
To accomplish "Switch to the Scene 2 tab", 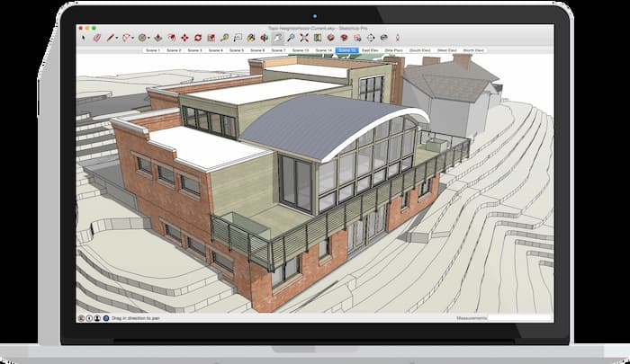I will [174, 50].
